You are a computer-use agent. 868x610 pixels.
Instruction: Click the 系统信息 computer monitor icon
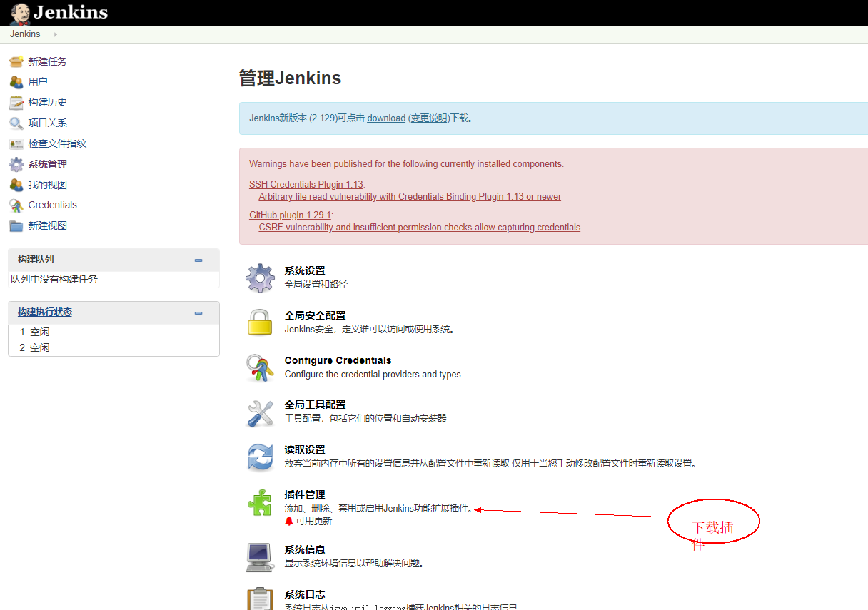pos(260,557)
